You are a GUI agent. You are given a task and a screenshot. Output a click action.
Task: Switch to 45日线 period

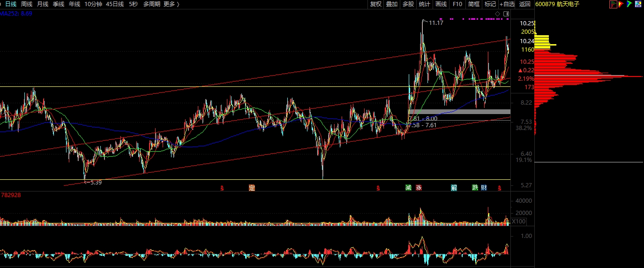click(115, 4)
